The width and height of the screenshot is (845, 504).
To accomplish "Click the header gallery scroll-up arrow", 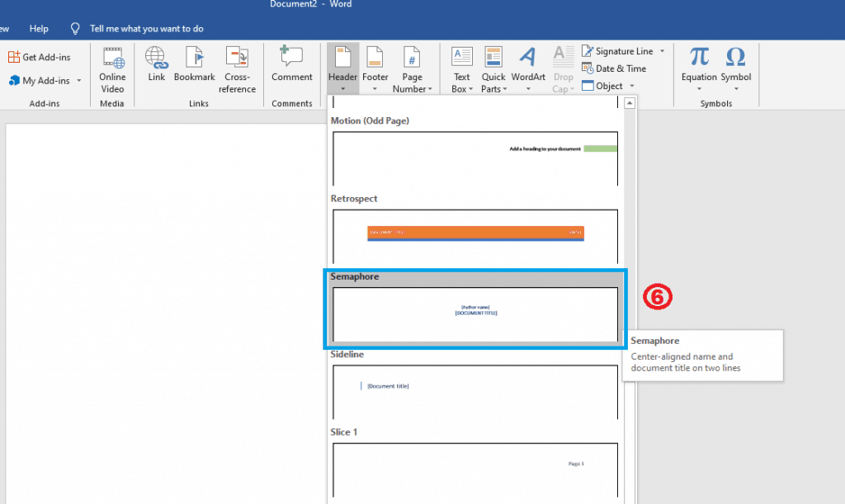I will point(630,103).
